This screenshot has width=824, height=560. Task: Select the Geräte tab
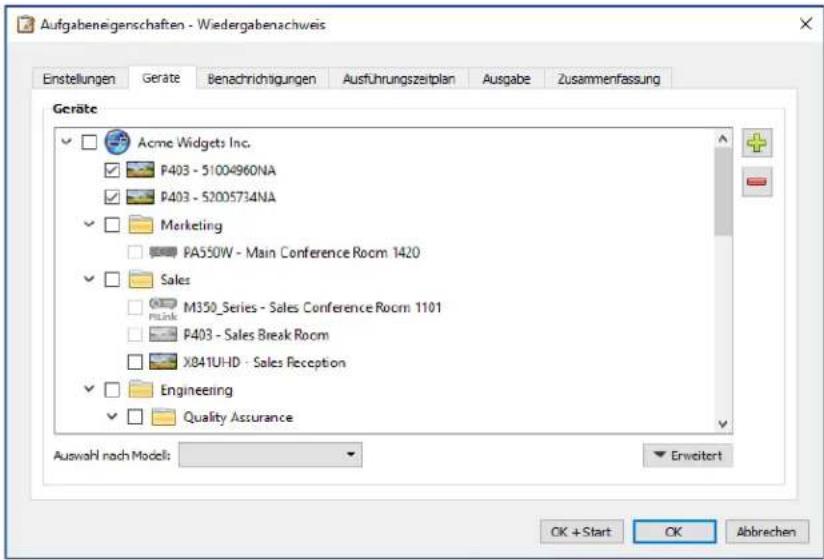(161, 78)
